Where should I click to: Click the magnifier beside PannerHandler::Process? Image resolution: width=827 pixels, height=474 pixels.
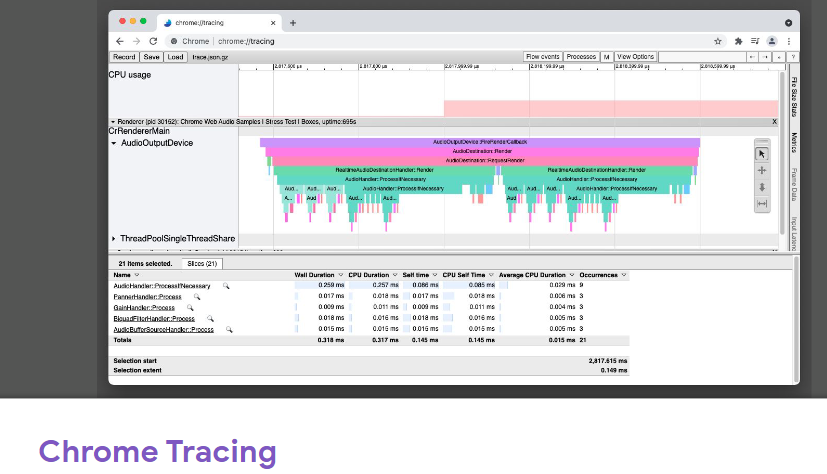(197, 297)
